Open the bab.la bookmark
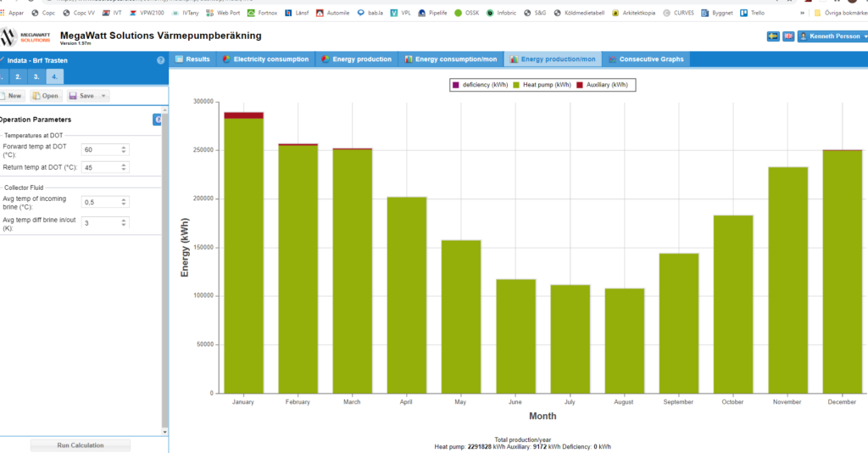The image size is (868, 453). pyautogui.click(x=370, y=13)
